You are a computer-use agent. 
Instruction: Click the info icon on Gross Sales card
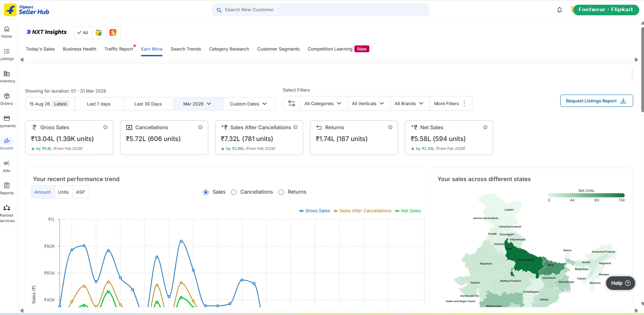point(105,127)
